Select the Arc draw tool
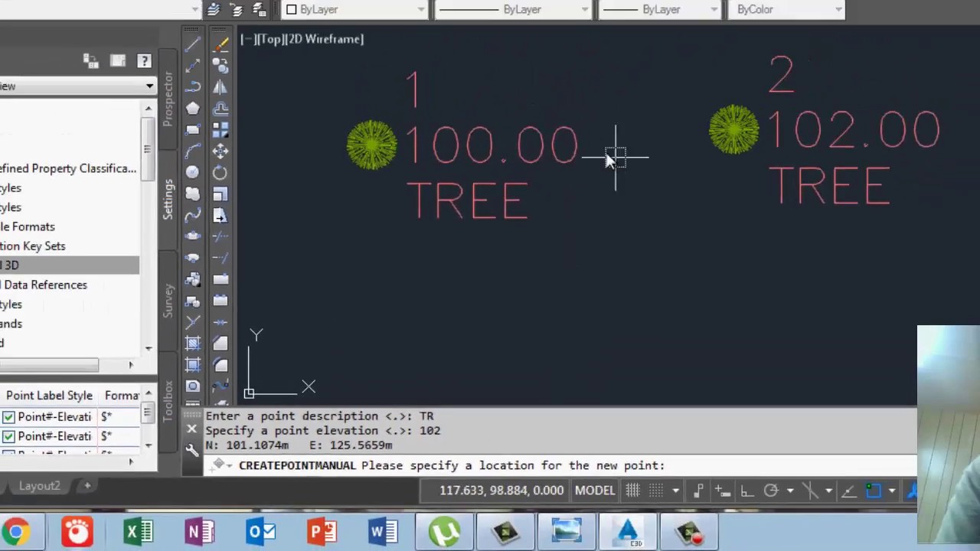980x551 pixels. tap(192, 152)
